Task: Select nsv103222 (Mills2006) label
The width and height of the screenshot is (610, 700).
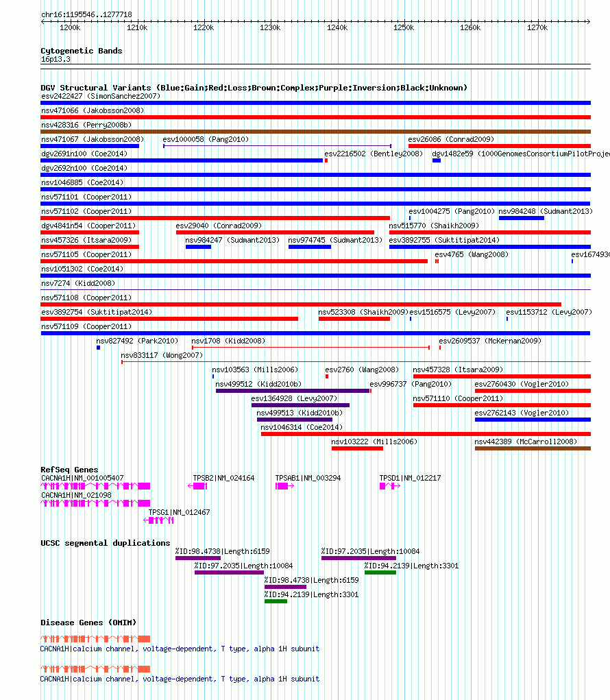Action: [374, 441]
